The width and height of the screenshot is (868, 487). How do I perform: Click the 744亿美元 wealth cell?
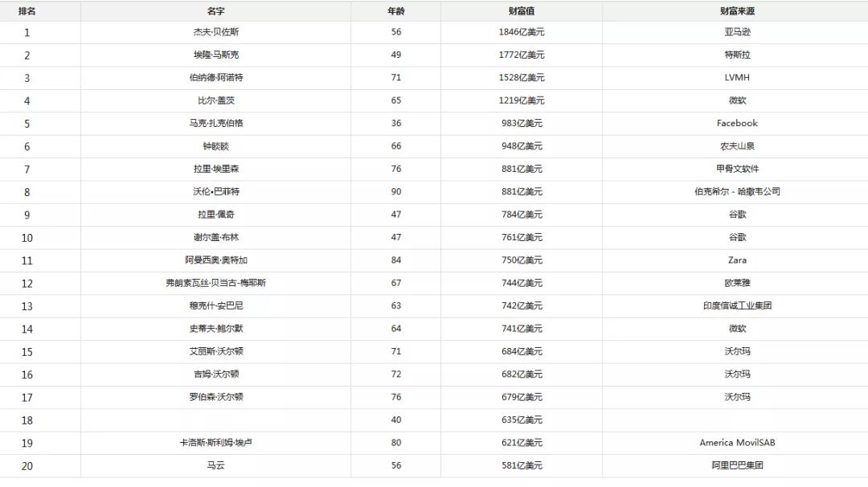click(x=522, y=283)
